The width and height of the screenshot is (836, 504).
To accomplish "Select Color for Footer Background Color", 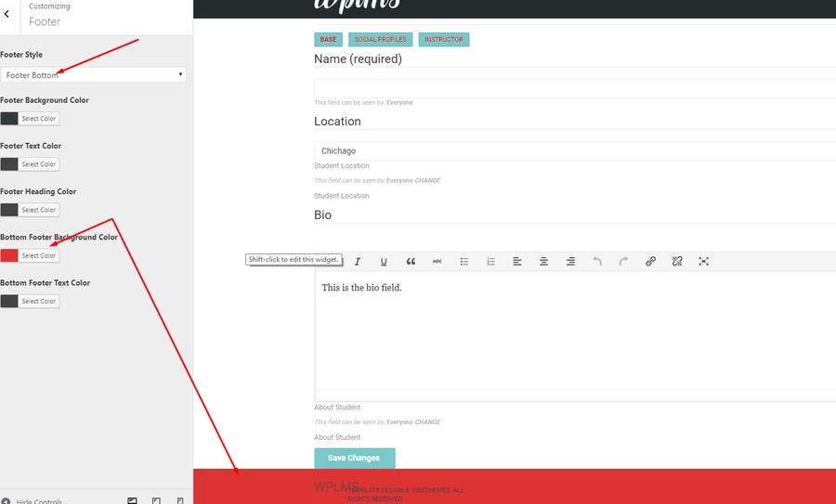I will pos(39,118).
